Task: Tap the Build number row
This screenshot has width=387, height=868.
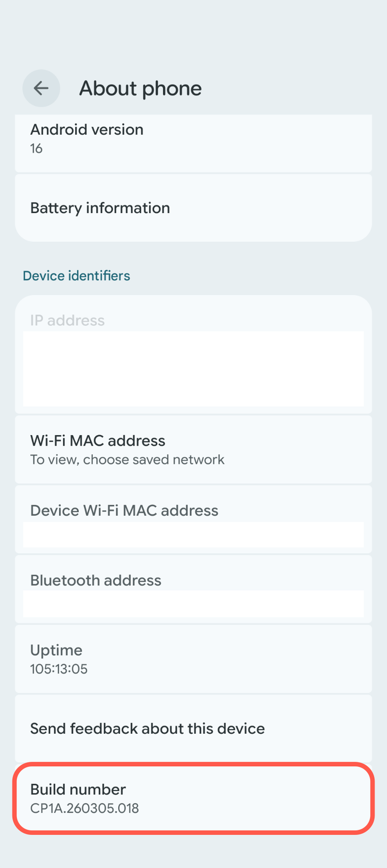Action: tap(193, 799)
